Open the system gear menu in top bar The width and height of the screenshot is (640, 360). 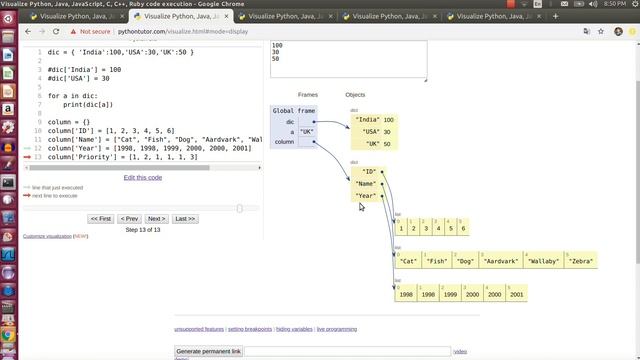[x=635, y=4]
